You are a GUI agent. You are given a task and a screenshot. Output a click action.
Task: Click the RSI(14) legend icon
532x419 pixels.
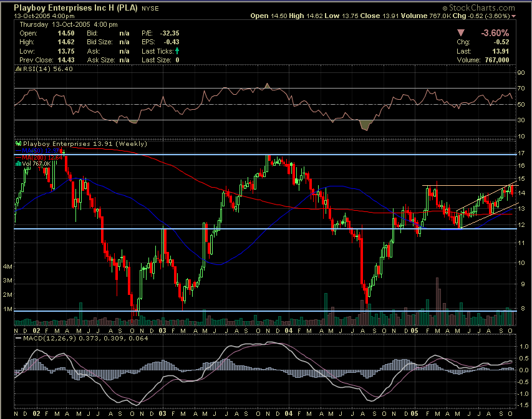click(17, 69)
